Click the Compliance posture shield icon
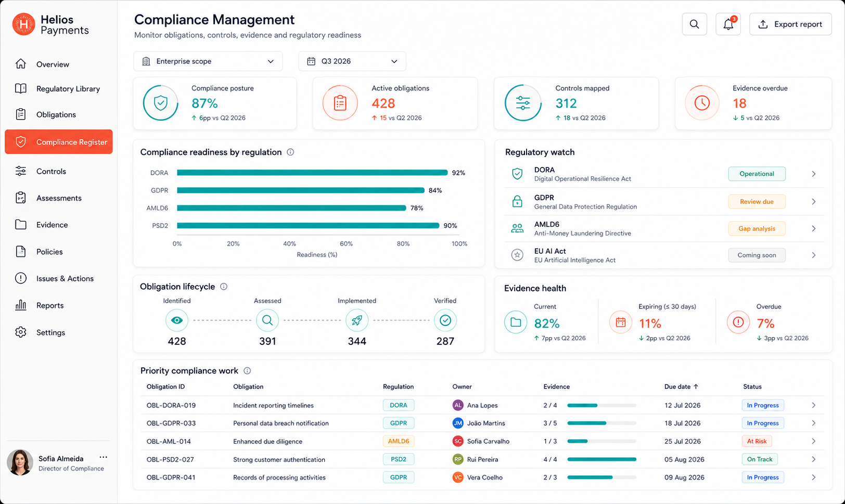 click(x=161, y=103)
